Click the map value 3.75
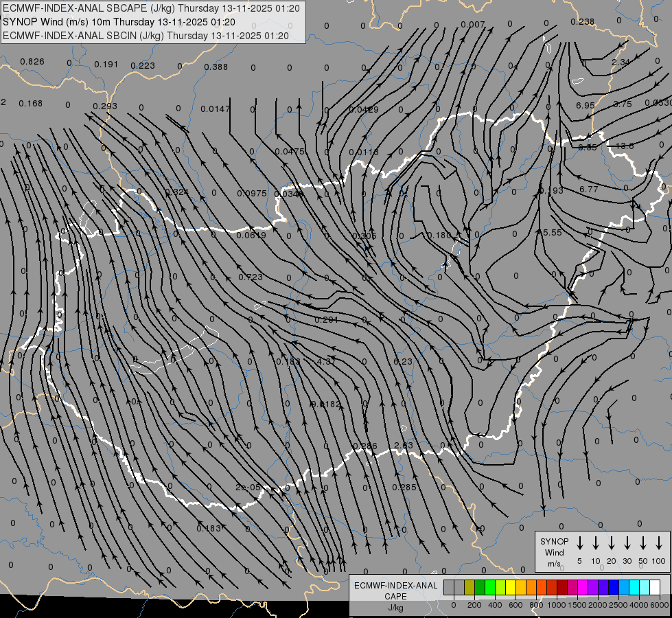 623,104
